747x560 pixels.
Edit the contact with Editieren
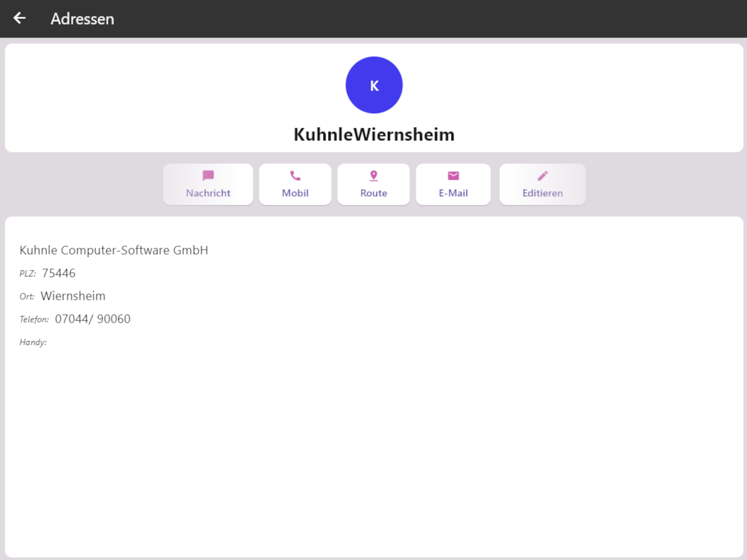[x=542, y=184]
